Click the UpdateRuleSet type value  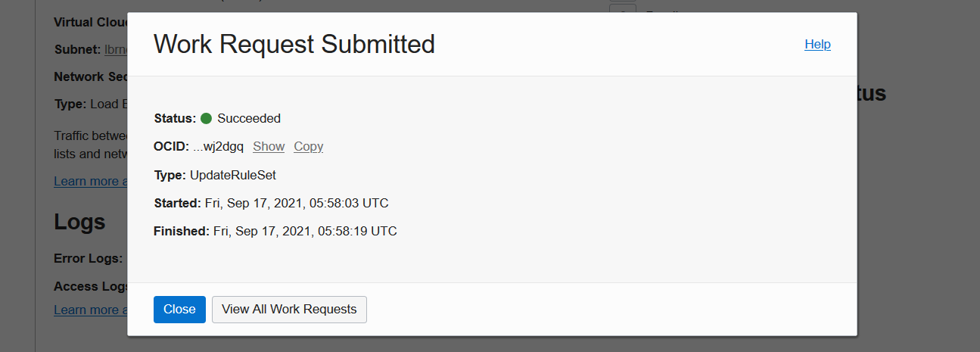(233, 175)
